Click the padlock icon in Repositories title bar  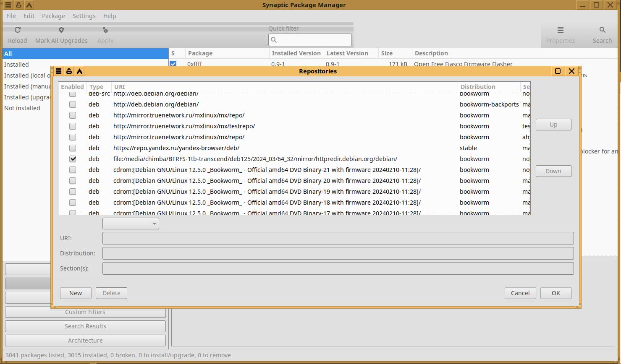[69, 71]
